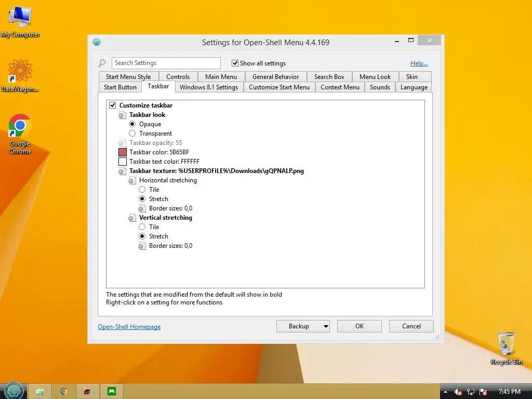The image size is (532, 399).
Task: Visit the Open-Shell Homepage link
Action: pos(129,327)
